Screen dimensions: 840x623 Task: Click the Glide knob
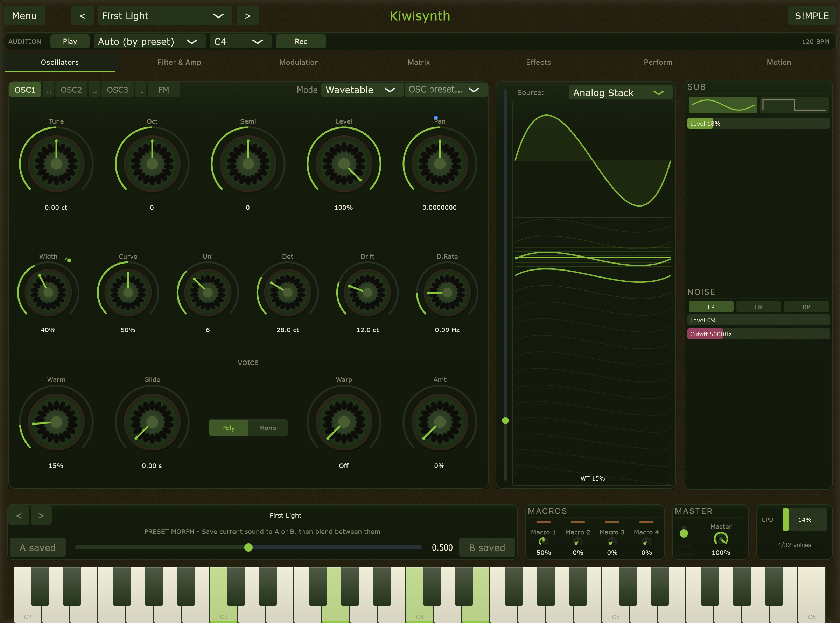152,422
